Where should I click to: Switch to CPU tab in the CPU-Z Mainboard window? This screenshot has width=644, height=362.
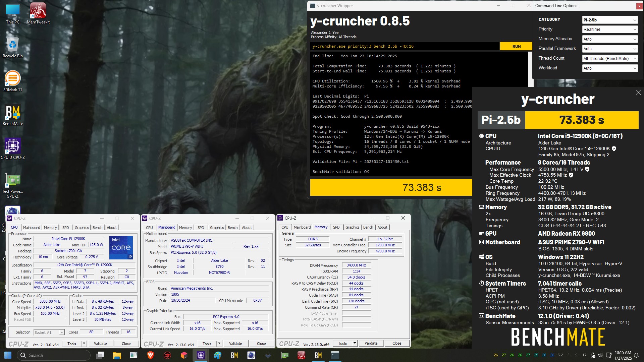point(150,228)
